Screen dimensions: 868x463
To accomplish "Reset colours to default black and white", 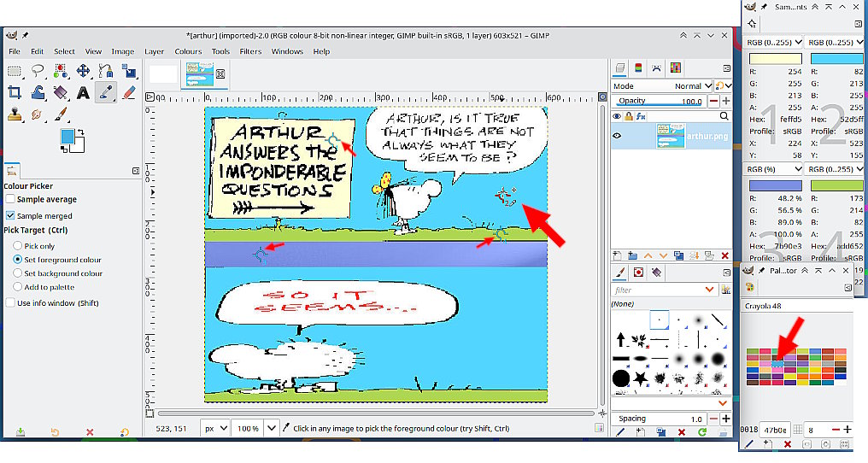I will (x=64, y=149).
